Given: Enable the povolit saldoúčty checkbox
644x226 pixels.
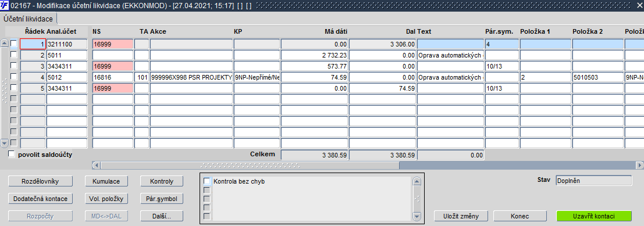Looking at the screenshot, I should (12, 154).
